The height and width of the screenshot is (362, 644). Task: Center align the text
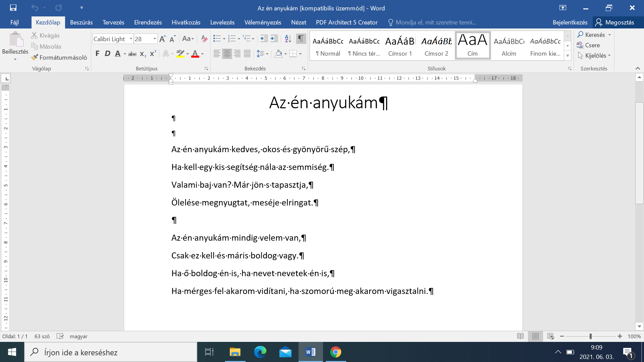point(227,54)
